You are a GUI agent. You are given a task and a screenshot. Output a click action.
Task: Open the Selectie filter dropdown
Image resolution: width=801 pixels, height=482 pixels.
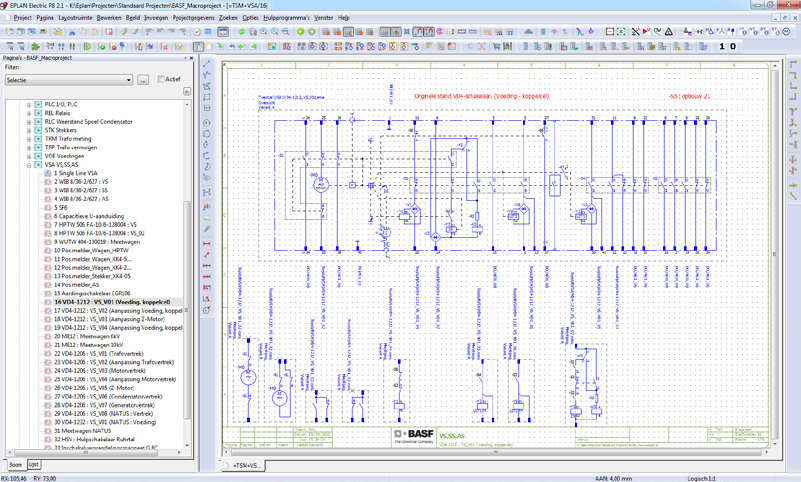tap(128, 80)
